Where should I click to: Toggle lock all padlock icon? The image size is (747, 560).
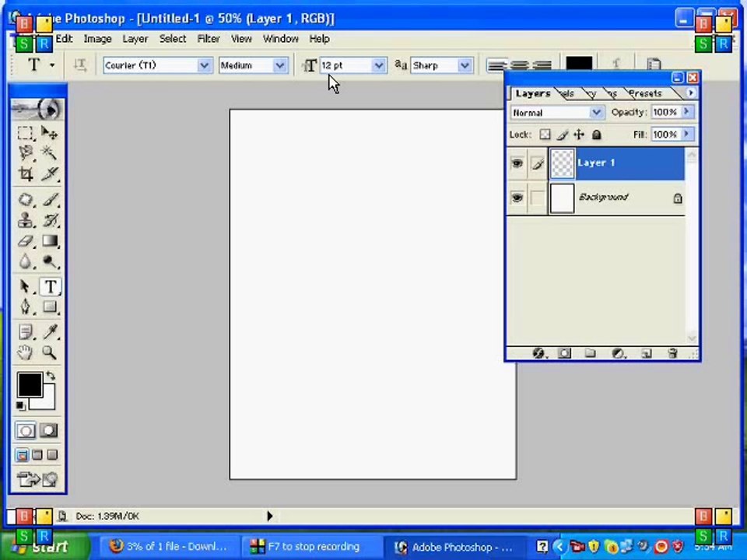[x=596, y=135]
